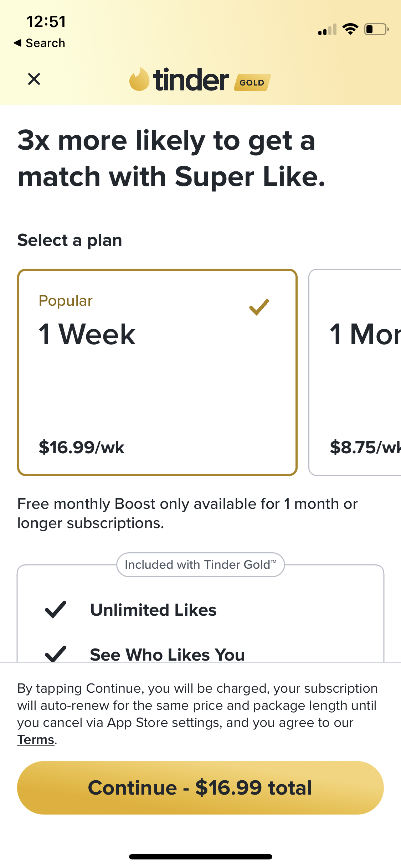Tap the Tinder flame logo icon
This screenshot has width=401, height=868.
tap(139, 79)
